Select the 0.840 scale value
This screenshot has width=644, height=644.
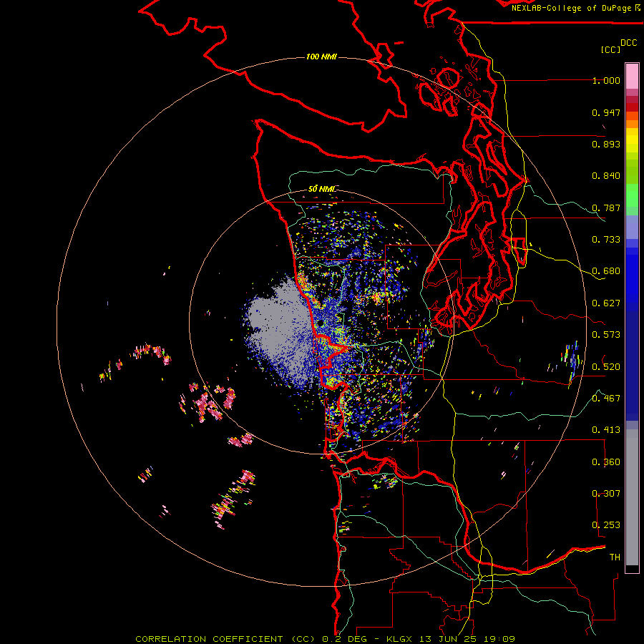[606, 176]
